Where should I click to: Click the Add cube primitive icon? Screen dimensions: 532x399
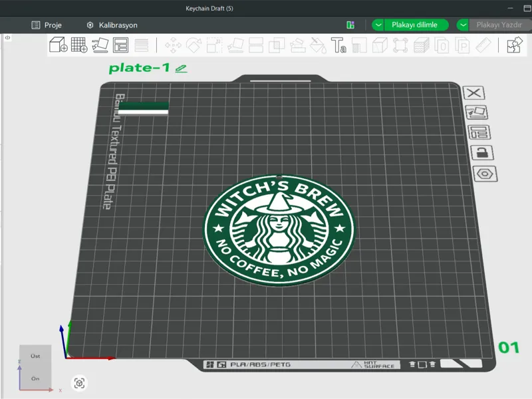tap(59, 45)
